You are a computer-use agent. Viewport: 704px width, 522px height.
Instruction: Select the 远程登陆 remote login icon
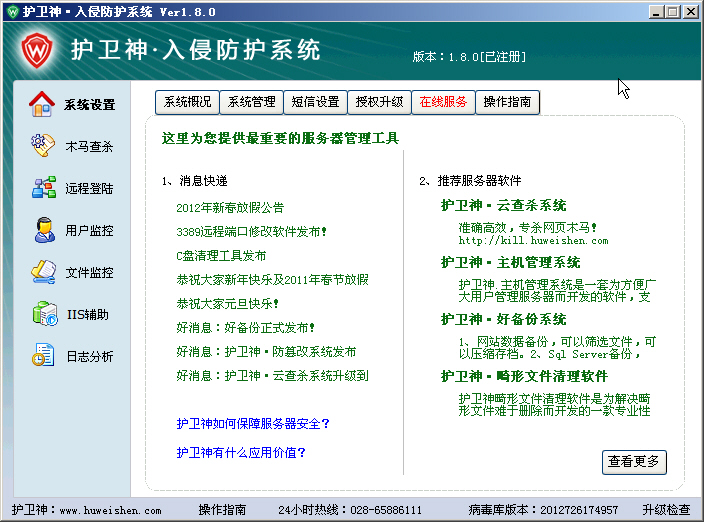pyautogui.click(x=42, y=188)
